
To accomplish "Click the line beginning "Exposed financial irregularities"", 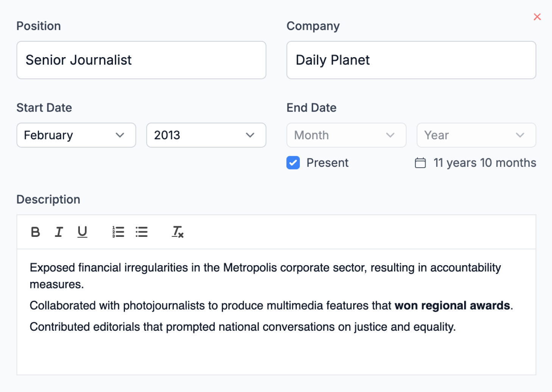I will 265,276.
